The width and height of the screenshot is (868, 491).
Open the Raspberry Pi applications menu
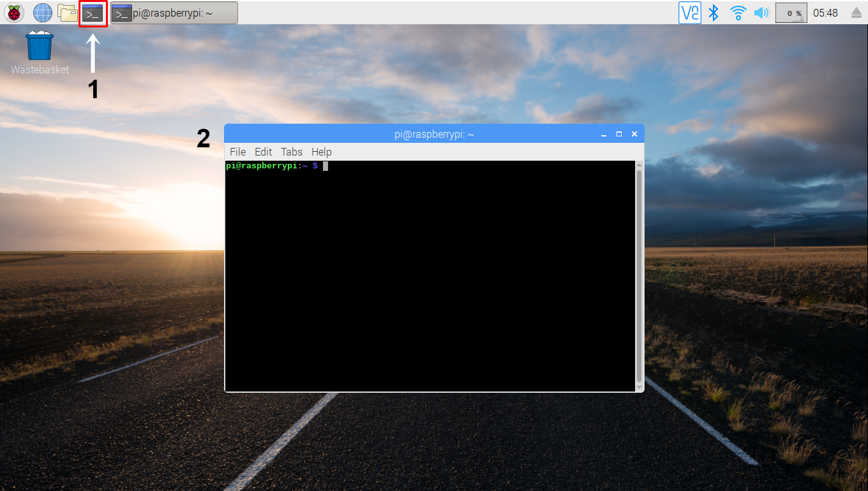[14, 13]
